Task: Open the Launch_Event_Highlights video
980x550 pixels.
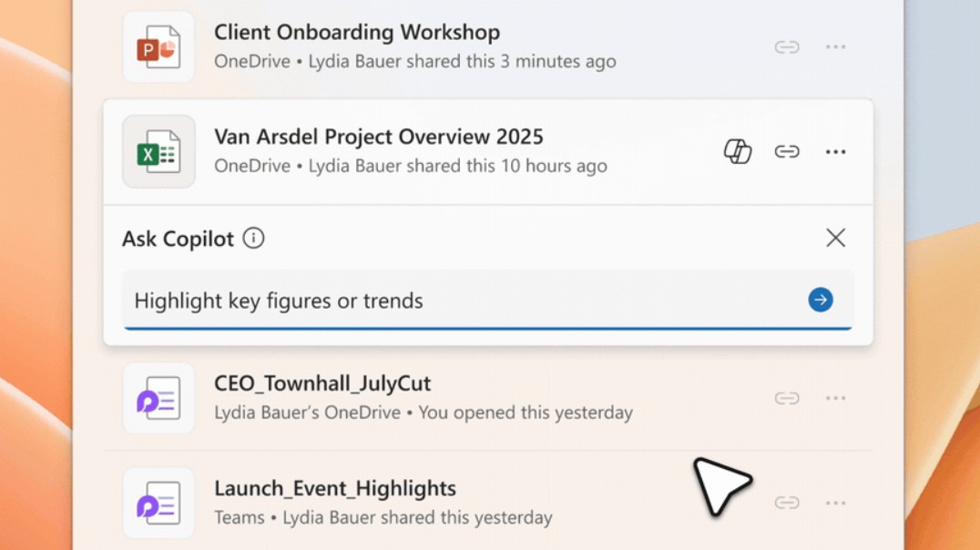Action: (334, 489)
